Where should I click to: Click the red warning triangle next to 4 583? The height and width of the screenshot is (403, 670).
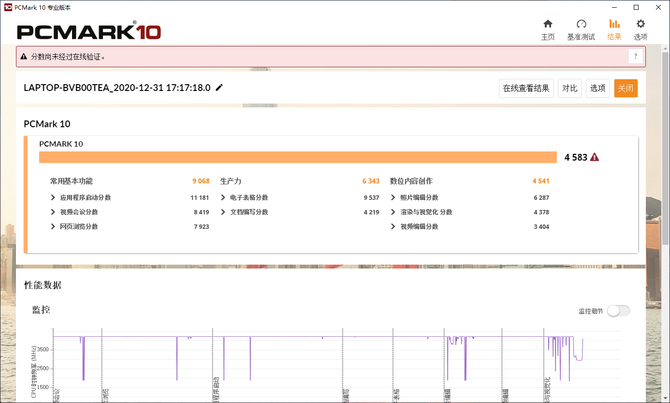tap(594, 157)
